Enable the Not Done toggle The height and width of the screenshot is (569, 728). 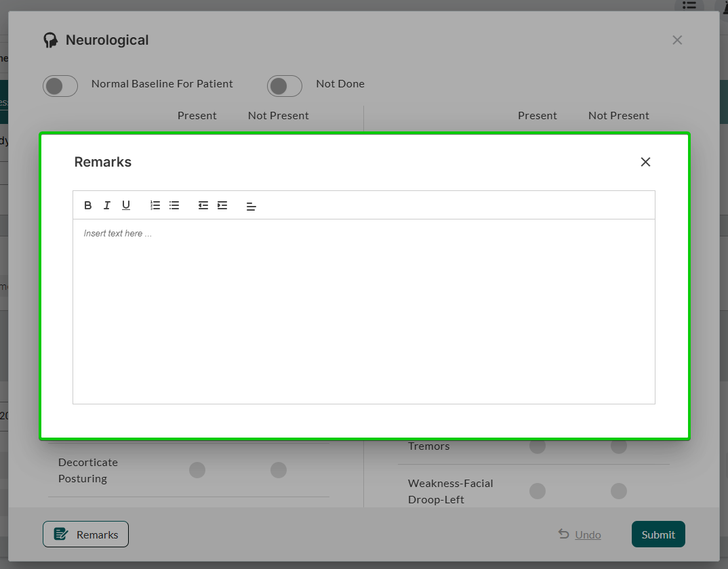tap(285, 86)
